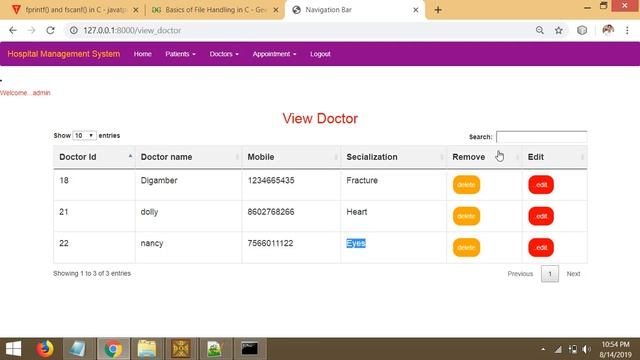The image size is (640, 360).
Task: Open the Chrome three-dot menu
Action: point(627,30)
